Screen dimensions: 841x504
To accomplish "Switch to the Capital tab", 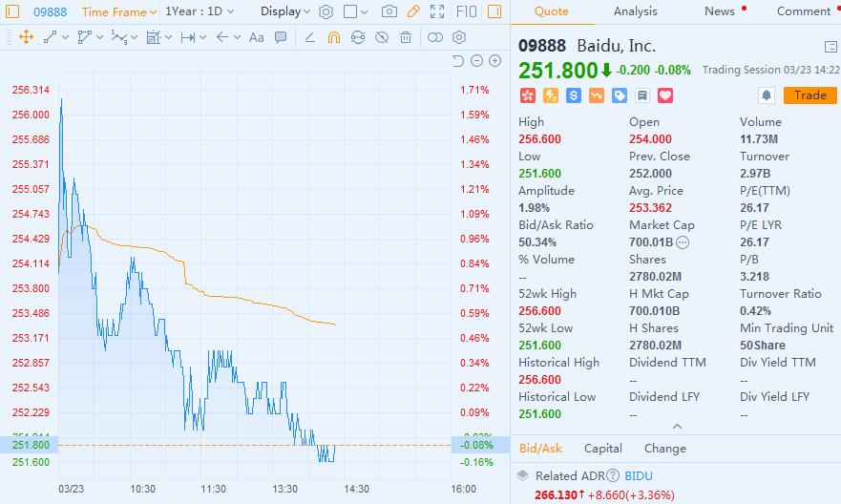I will coord(603,449).
